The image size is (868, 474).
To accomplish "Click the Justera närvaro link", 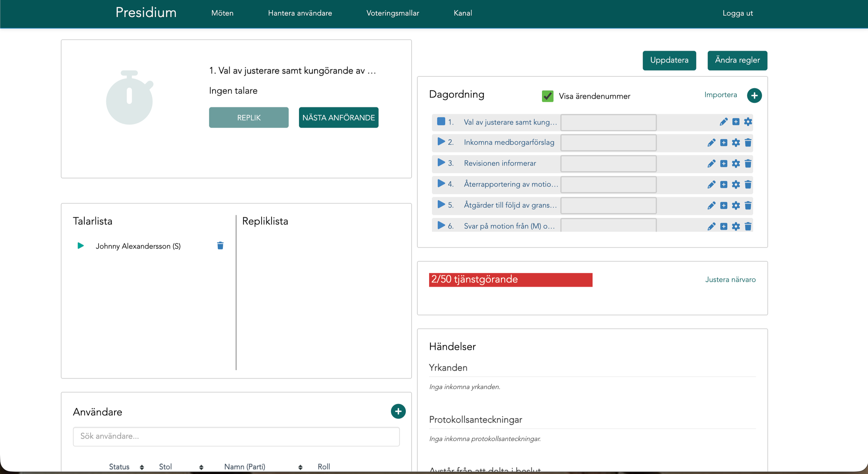I will [730, 280].
